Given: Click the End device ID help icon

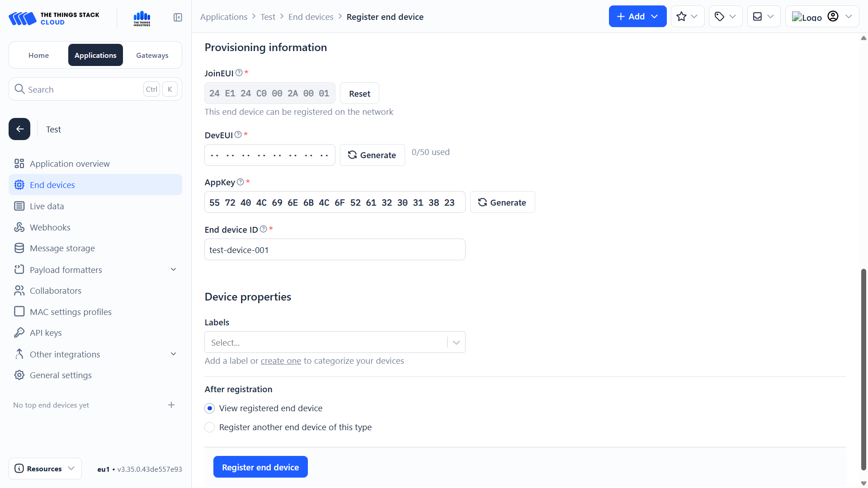Looking at the screenshot, I should (x=264, y=229).
